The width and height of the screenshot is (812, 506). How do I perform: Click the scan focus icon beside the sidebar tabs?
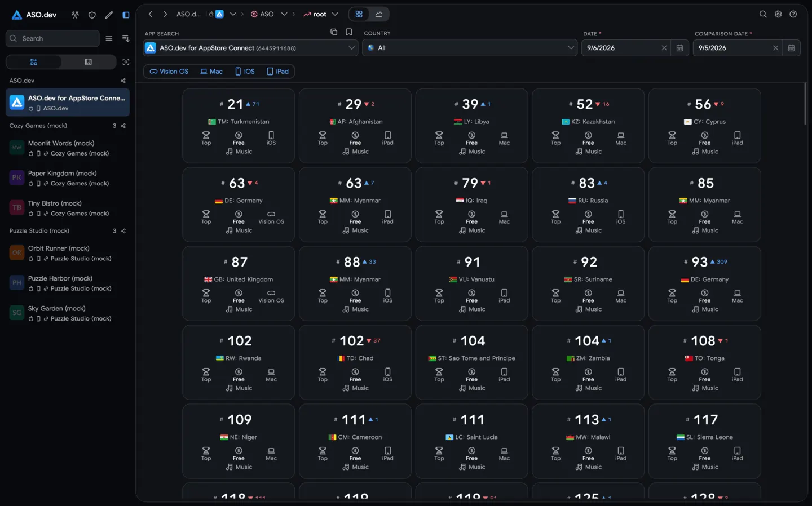126,62
